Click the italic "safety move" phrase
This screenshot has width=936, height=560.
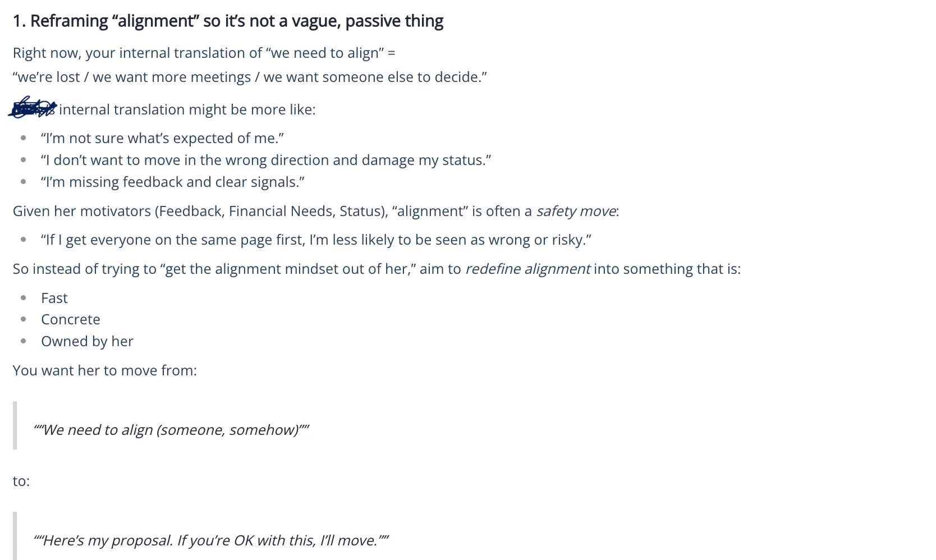576,211
